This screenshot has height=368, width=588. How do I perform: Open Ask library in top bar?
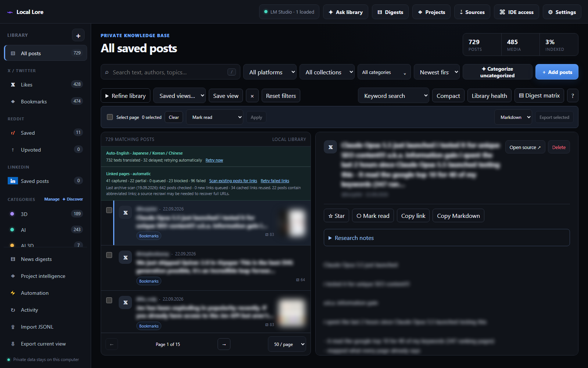[x=345, y=12]
